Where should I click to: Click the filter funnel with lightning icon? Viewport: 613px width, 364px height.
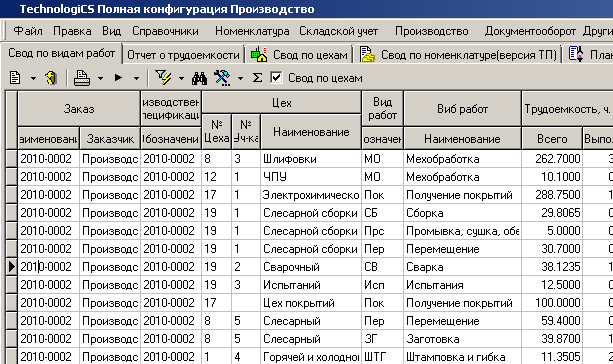point(163,77)
